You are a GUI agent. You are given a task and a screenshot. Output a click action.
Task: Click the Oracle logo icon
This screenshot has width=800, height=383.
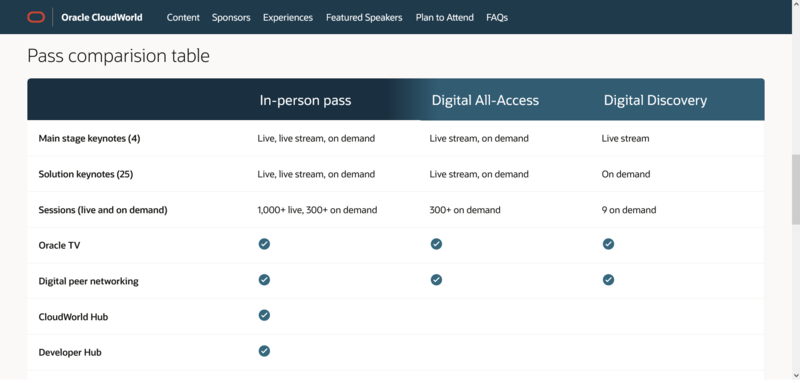click(36, 17)
